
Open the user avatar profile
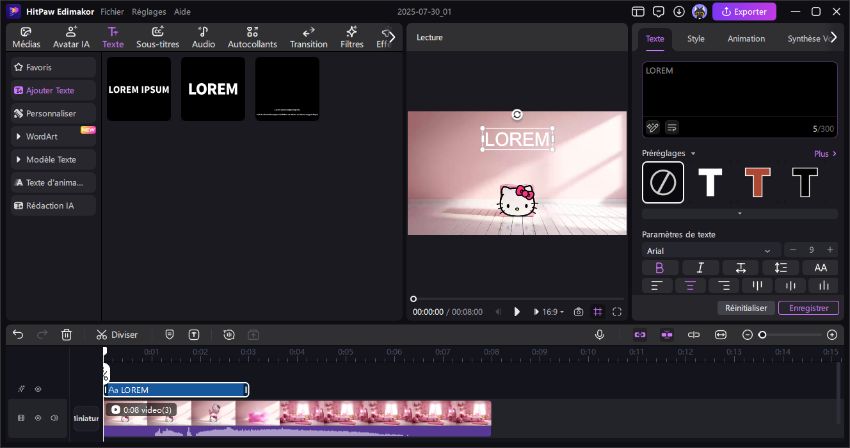point(699,11)
